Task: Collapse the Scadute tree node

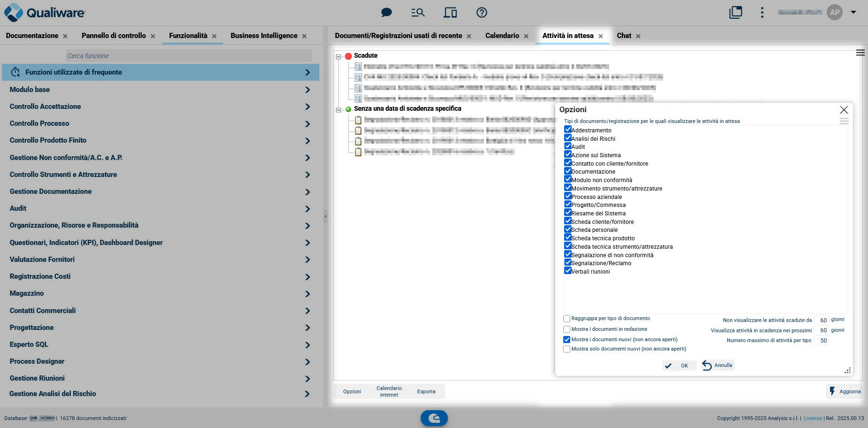Action: tap(339, 56)
